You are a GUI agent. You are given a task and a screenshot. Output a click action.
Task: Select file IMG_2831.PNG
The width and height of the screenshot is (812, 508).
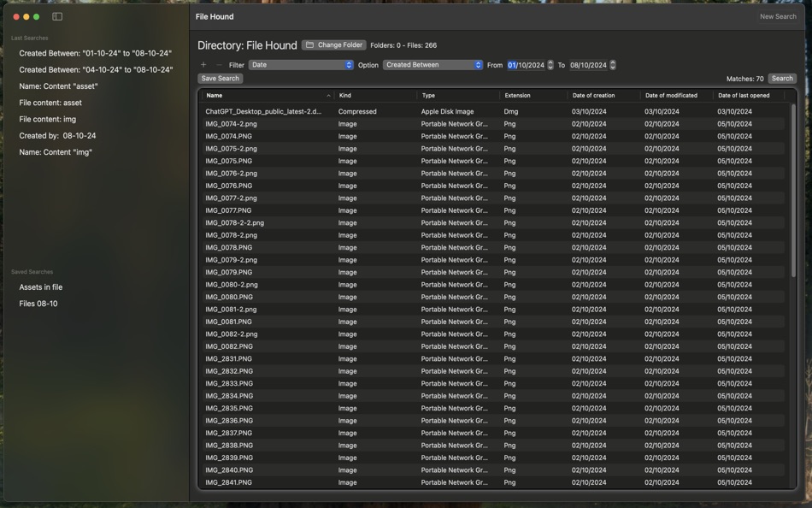click(493, 358)
